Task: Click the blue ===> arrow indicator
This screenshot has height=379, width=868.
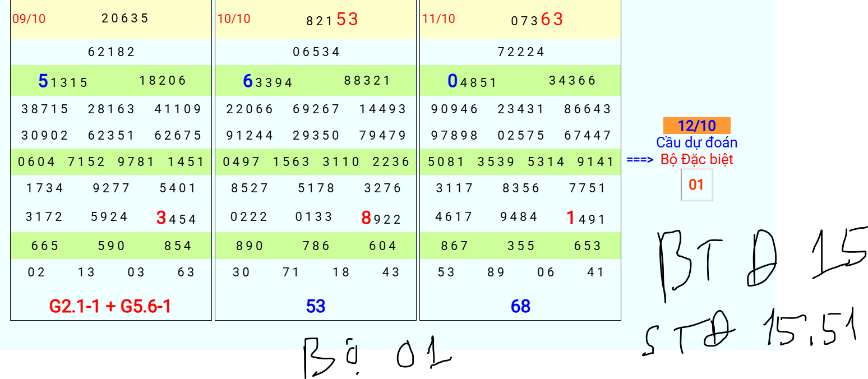Action: [x=640, y=160]
